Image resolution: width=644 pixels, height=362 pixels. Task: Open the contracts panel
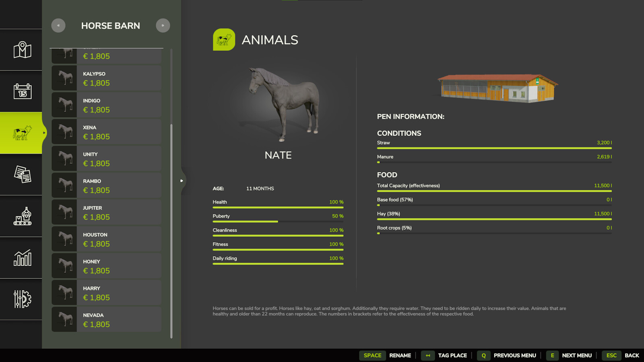pyautogui.click(x=21, y=175)
